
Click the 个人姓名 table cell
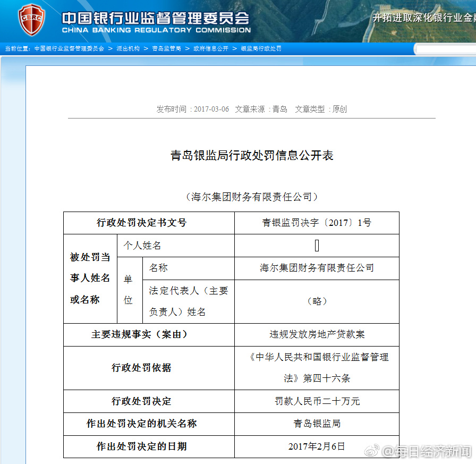pos(176,246)
